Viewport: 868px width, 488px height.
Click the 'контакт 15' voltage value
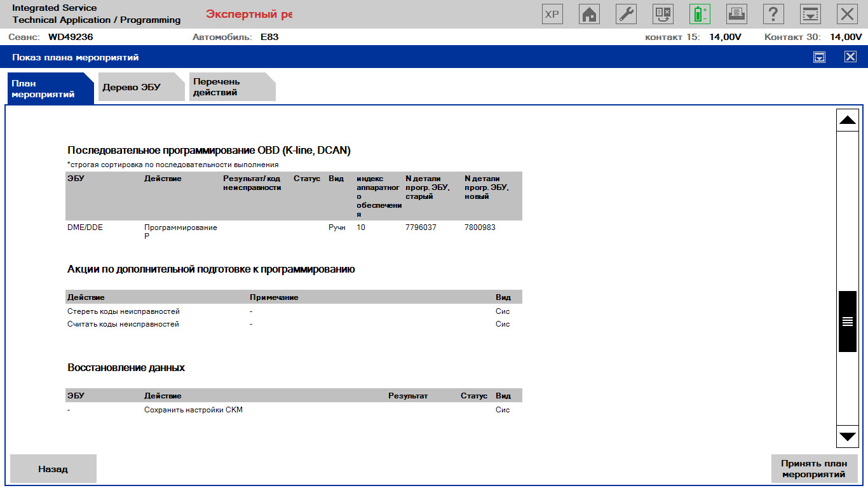click(x=726, y=37)
